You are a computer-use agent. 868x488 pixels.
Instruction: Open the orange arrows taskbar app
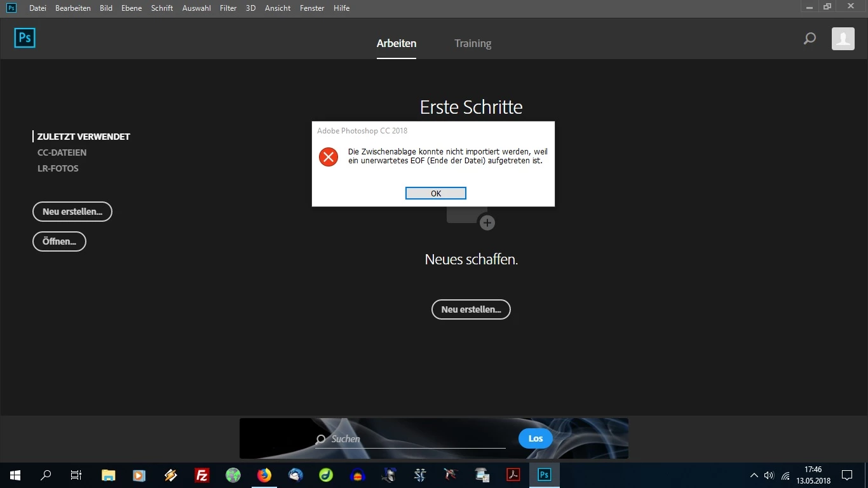(170, 475)
